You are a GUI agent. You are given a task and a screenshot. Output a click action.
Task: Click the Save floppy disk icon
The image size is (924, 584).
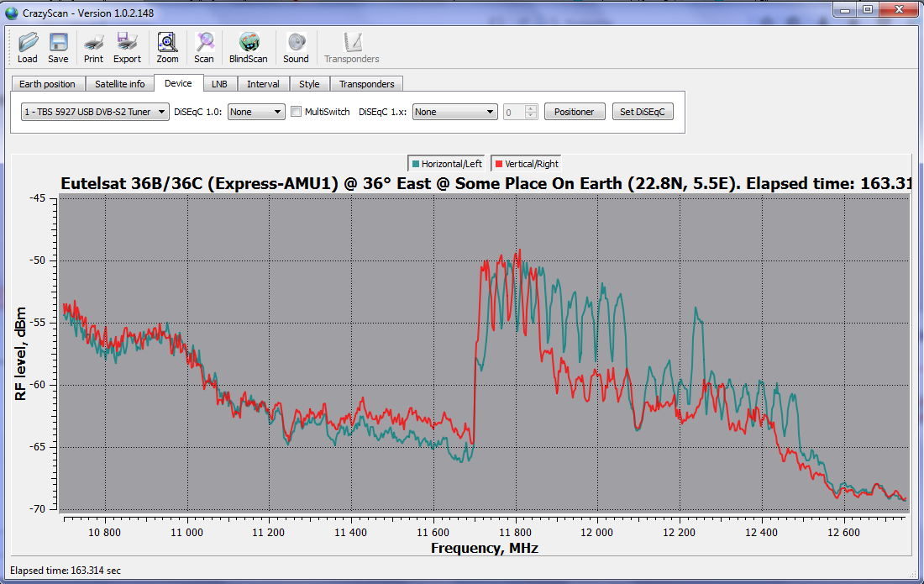coord(58,44)
